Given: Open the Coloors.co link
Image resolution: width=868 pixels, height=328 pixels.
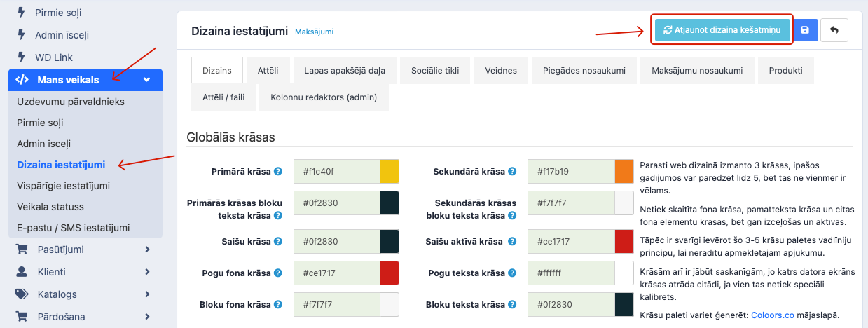Looking at the screenshot, I should 772,315.
